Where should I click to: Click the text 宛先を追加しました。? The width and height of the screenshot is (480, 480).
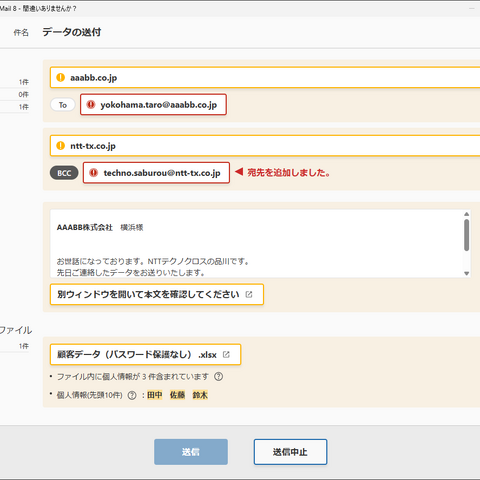289,173
